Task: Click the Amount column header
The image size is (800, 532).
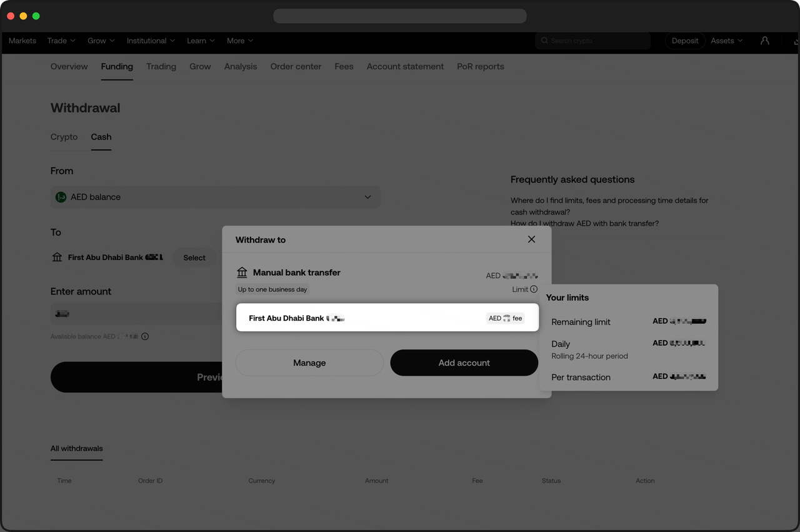Action: pos(376,481)
